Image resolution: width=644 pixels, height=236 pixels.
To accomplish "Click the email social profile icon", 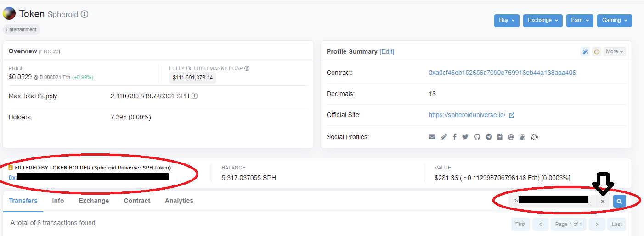I will (x=432, y=137).
